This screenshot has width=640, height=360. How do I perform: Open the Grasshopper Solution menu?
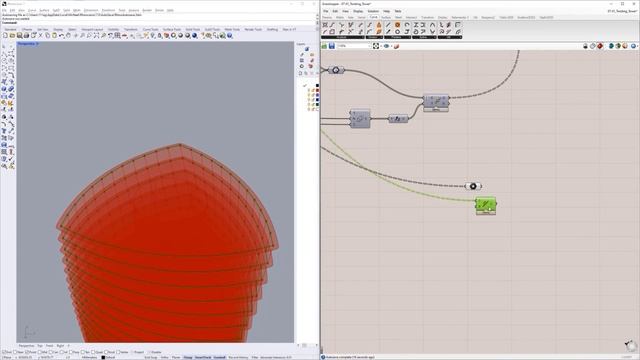point(373,11)
